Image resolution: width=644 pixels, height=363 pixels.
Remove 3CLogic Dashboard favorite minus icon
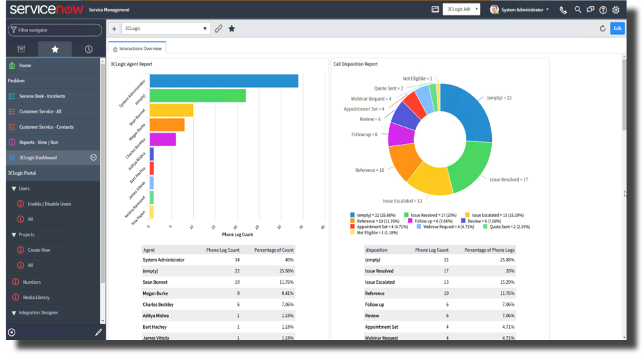[94, 157]
